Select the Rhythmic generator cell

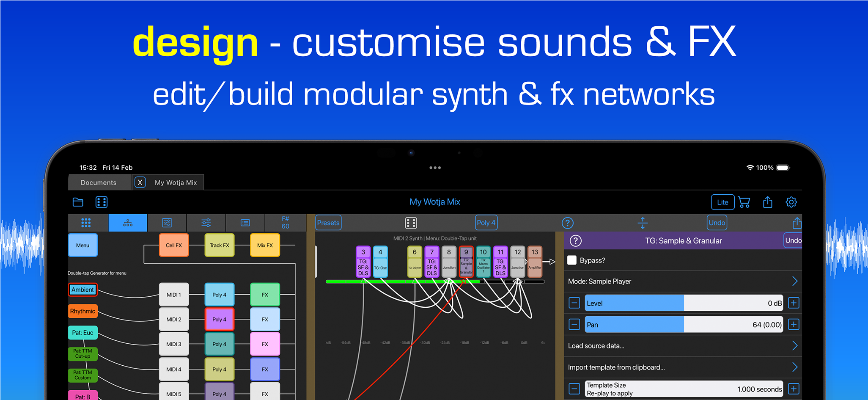[83, 311]
